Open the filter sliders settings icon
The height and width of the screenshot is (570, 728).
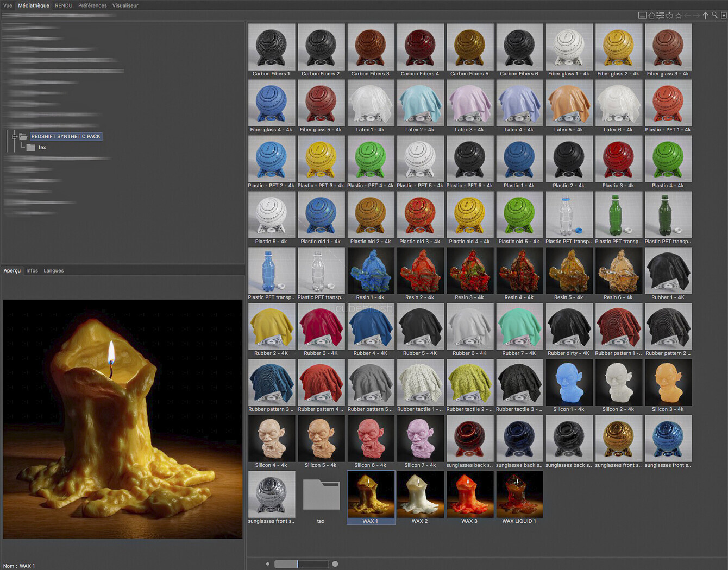coord(660,16)
